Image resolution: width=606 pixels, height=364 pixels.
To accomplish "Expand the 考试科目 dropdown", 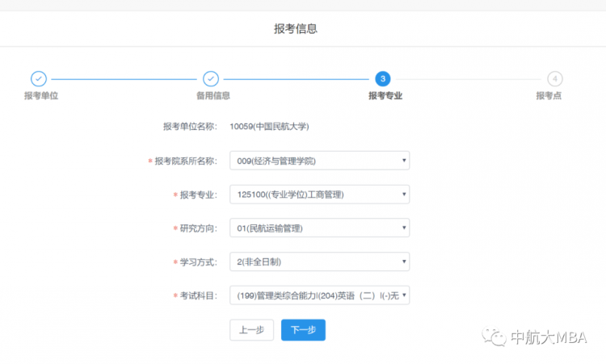I will point(320,295).
